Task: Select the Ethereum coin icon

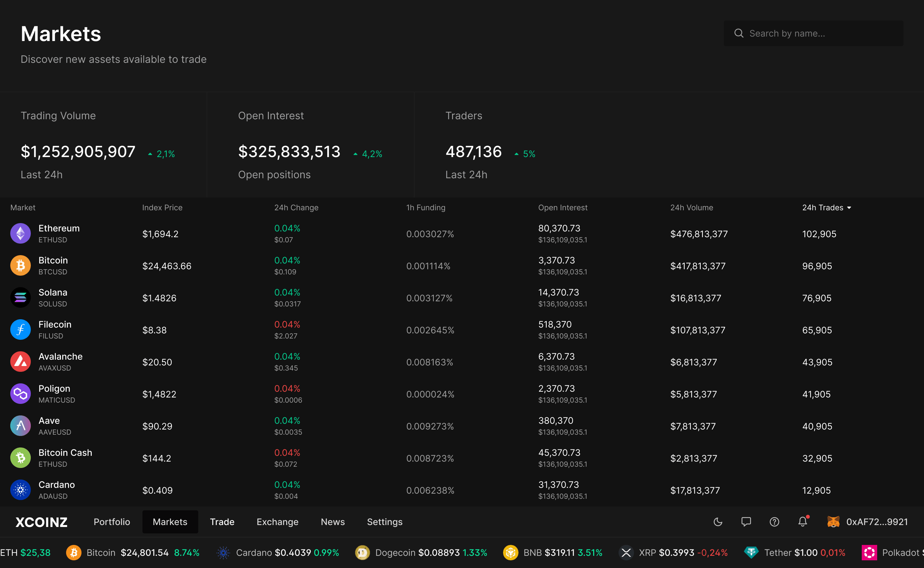Action: (x=20, y=233)
